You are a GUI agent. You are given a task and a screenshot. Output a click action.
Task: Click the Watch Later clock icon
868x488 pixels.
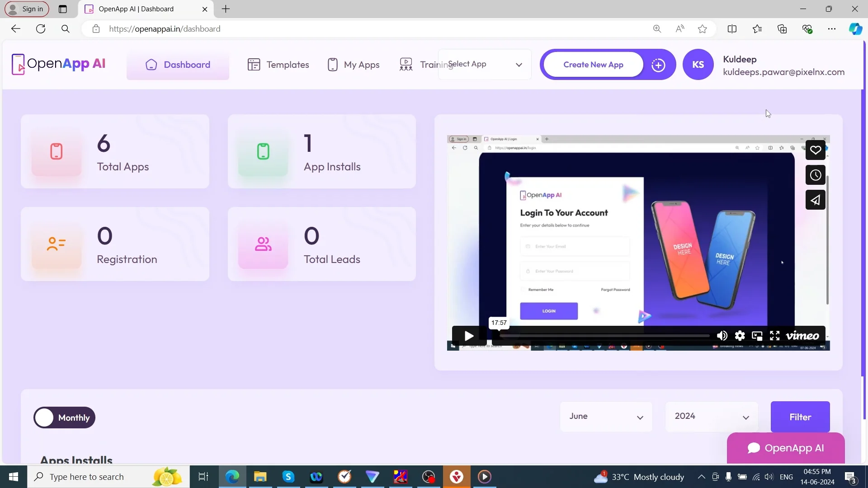815,175
